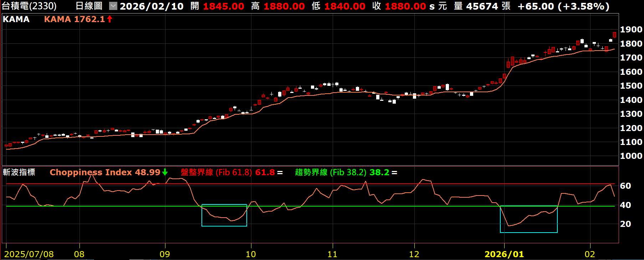The image size is (644, 260).
Task: Click the equals sign after 趨勢界線 38.2
Action: 394,172
